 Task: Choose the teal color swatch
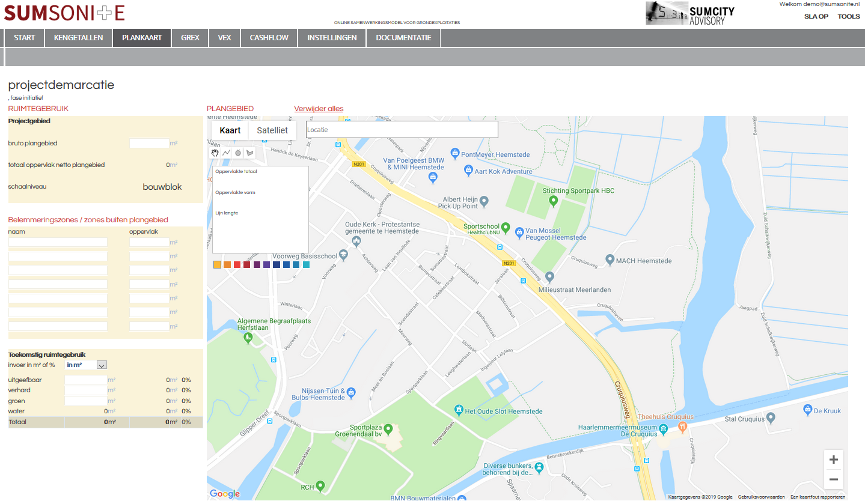[307, 264]
